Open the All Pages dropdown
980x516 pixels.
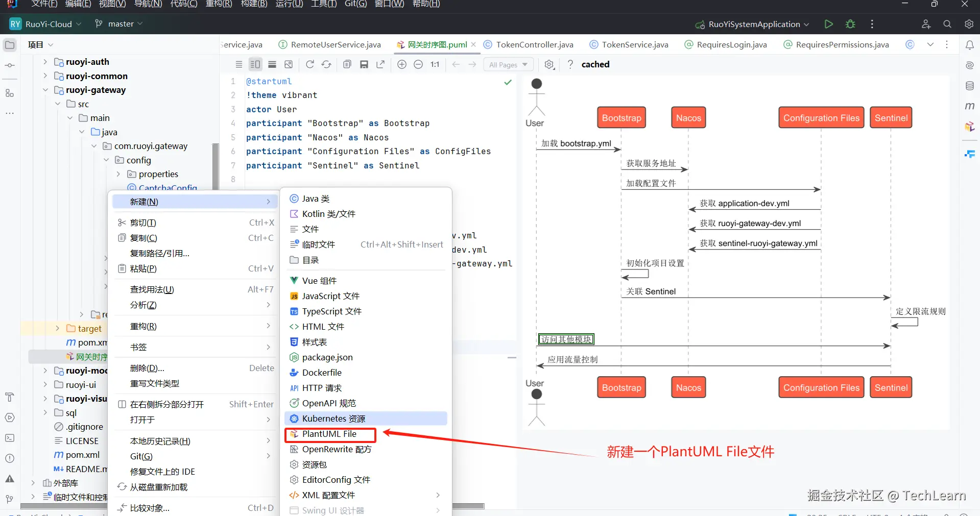(x=508, y=64)
